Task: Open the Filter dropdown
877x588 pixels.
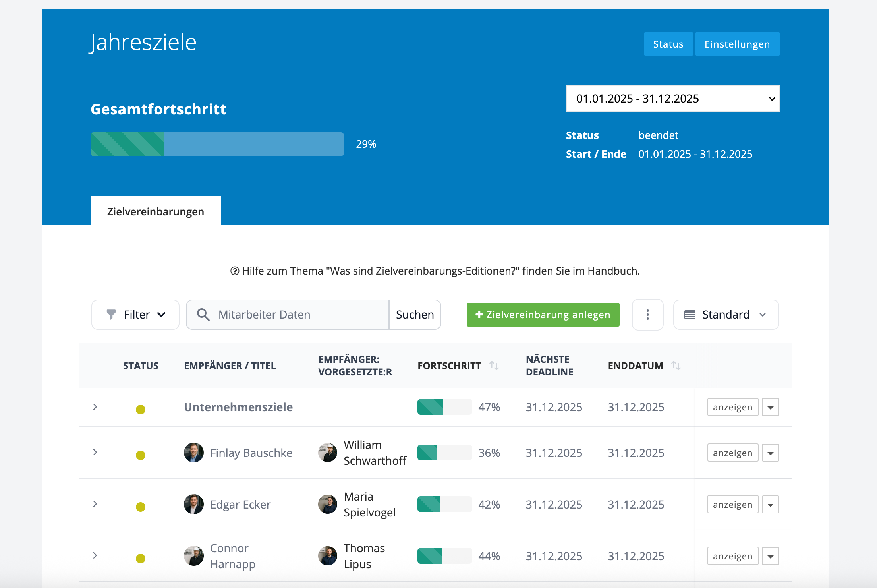Action: click(135, 315)
